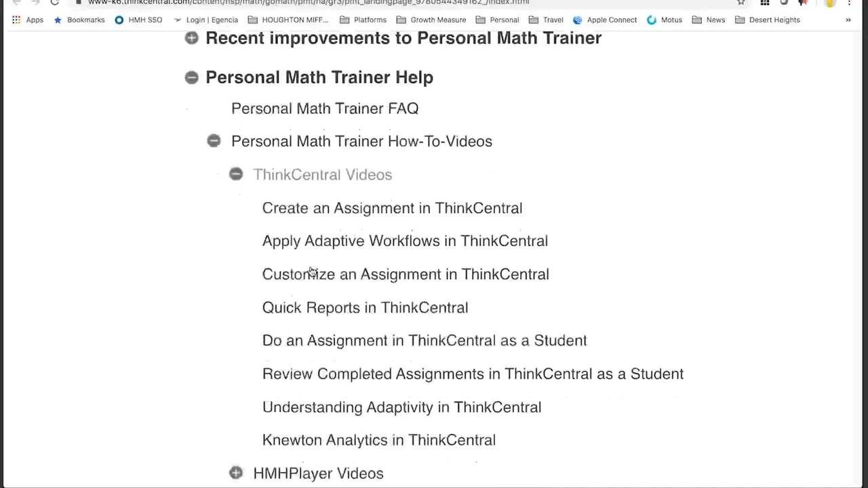The image size is (868, 488).
Task: Click the forward navigation arrow
Action: pos(35,3)
